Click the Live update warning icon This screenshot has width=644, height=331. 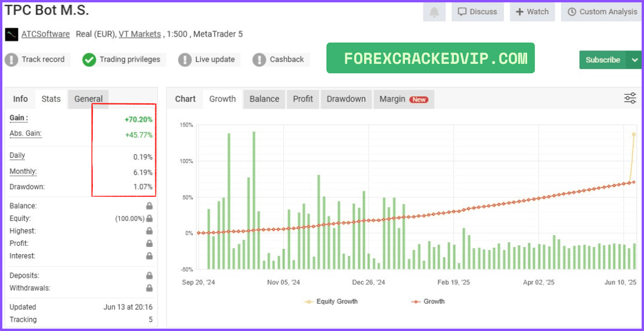click(x=185, y=60)
